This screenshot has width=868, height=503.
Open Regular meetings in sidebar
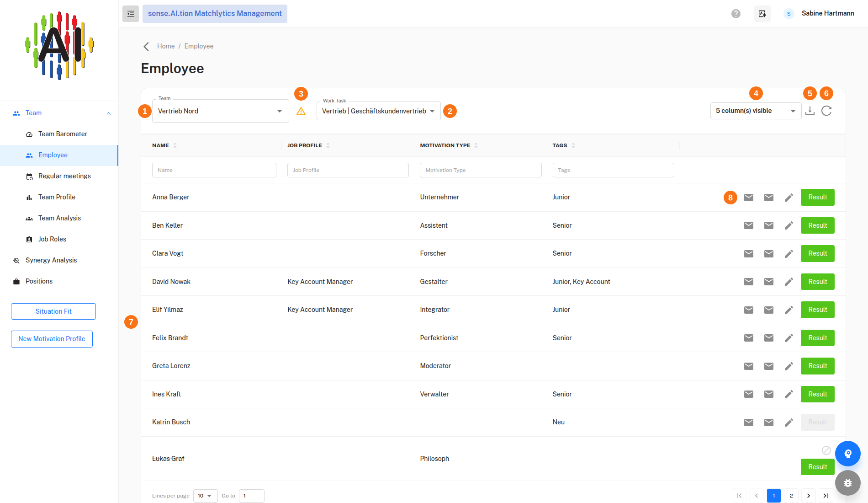[59, 176]
